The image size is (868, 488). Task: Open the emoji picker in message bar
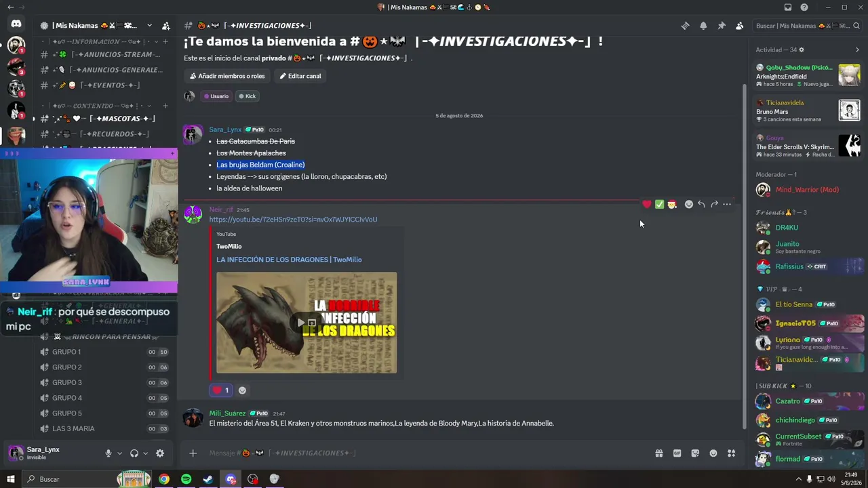click(713, 453)
